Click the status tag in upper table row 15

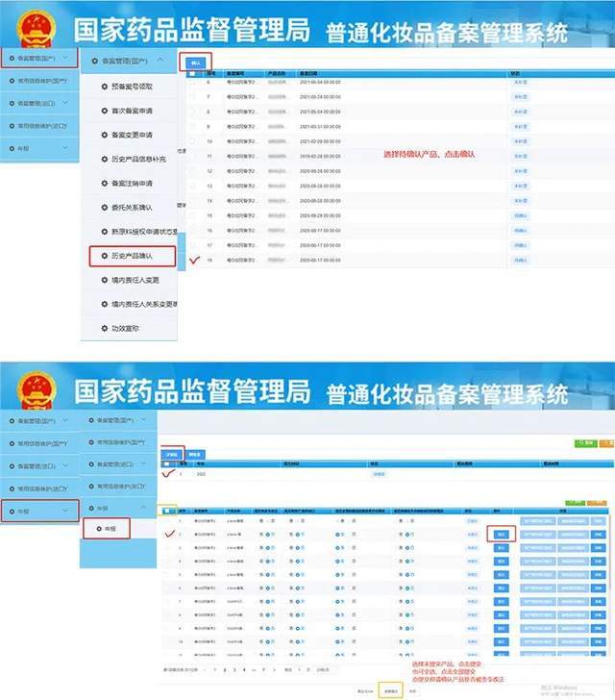[x=521, y=215]
